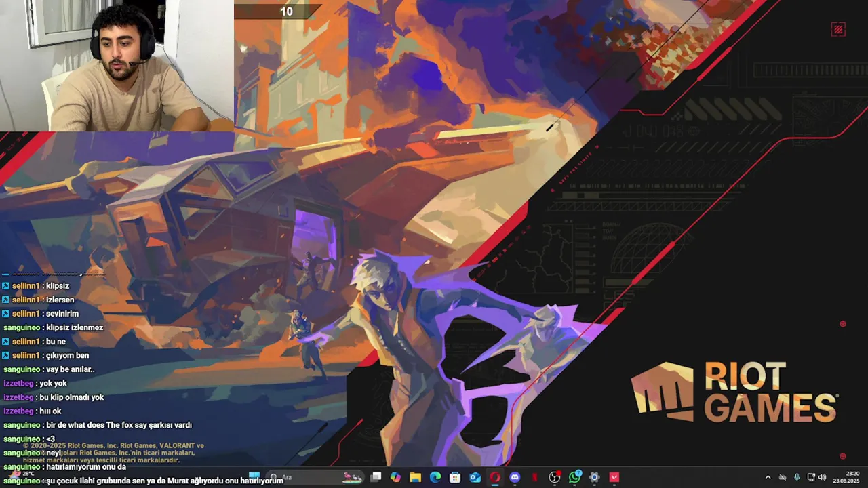Click the 'what does The fox say' message
The height and width of the screenshot is (488, 868).
coord(119,425)
